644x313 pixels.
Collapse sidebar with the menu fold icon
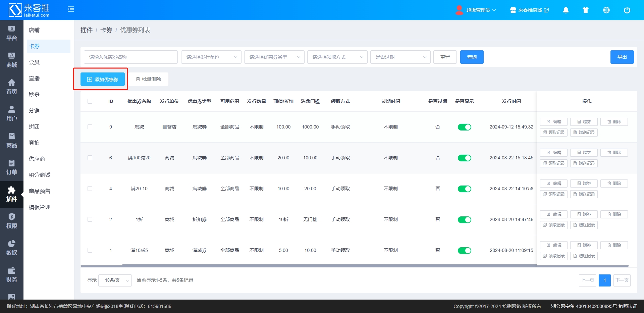point(71,9)
